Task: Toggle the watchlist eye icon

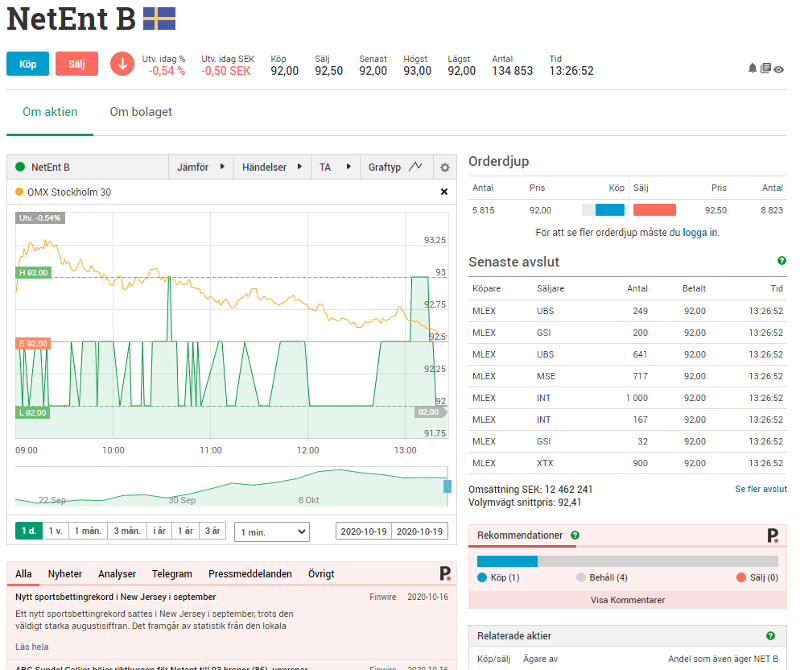Action: [x=779, y=69]
